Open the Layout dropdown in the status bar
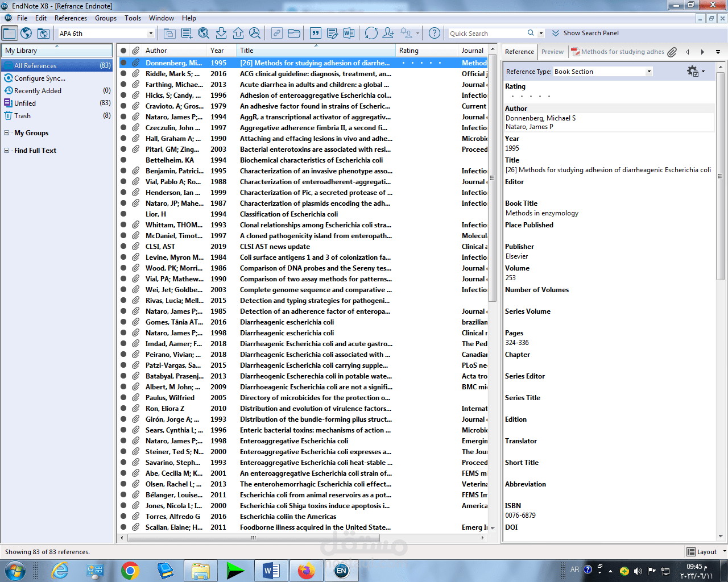This screenshot has width=728, height=582. click(706, 552)
